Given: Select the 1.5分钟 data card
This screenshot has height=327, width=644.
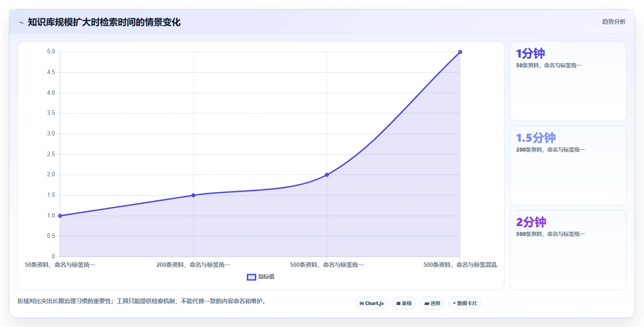Looking at the screenshot, I should pos(568,166).
